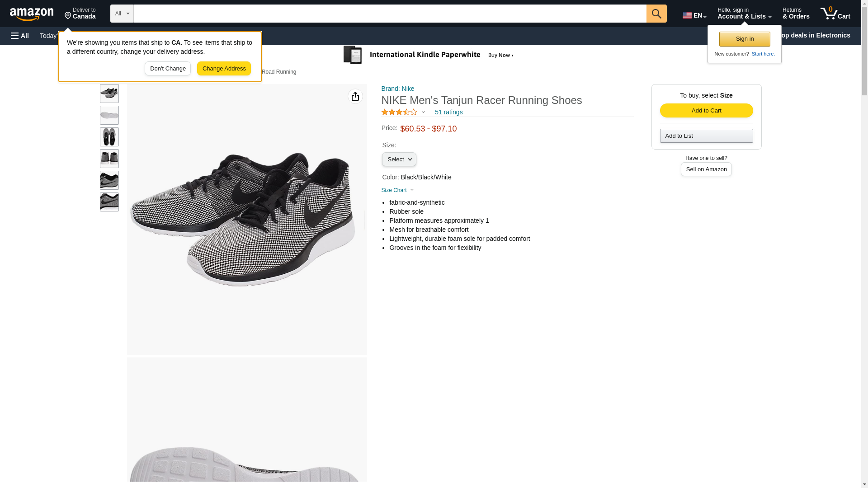Screen dimensions: 868x488
Task: Select the shoe pair top-view thumbnail
Action: (x=109, y=137)
